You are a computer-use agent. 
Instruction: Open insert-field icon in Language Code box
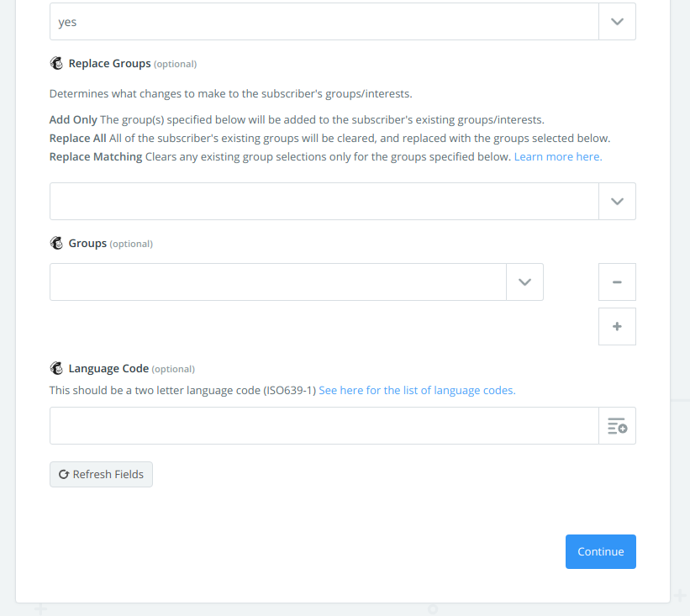(617, 426)
